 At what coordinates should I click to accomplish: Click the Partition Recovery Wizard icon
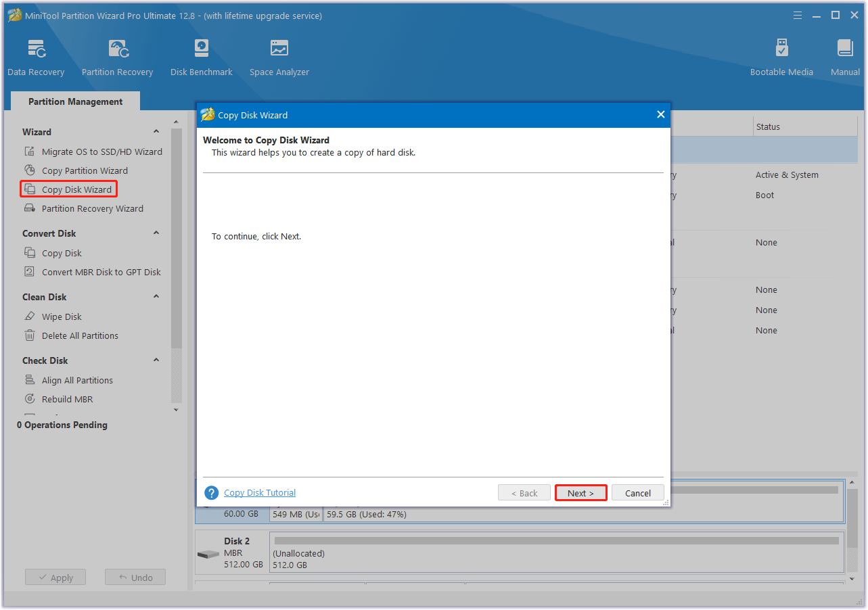pyautogui.click(x=30, y=208)
